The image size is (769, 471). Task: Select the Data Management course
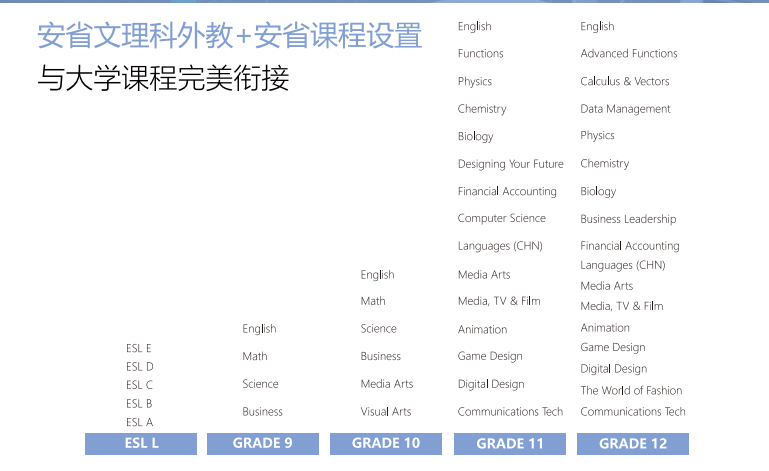(x=625, y=109)
